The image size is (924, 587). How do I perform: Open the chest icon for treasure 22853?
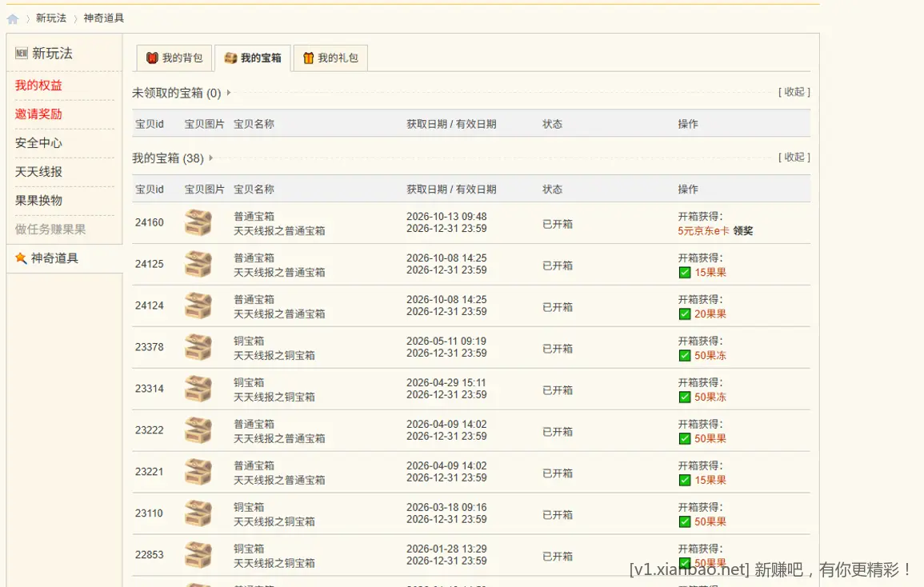pos(198,555)
